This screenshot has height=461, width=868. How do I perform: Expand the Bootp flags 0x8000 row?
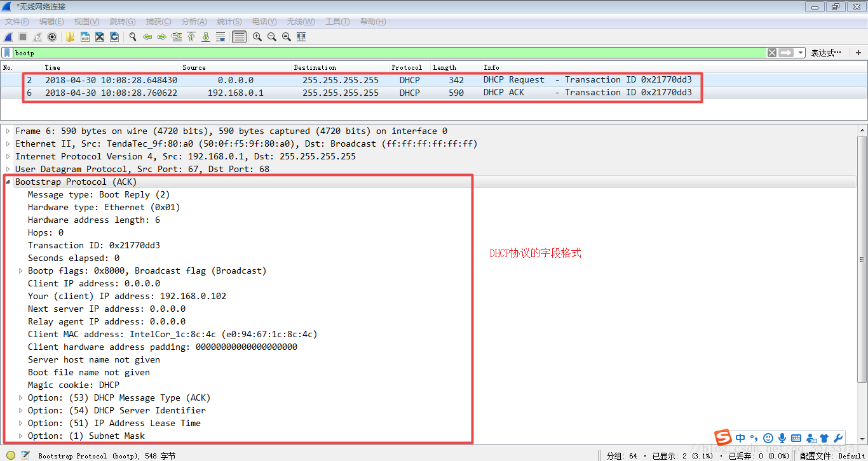click(x=21, y=271)
